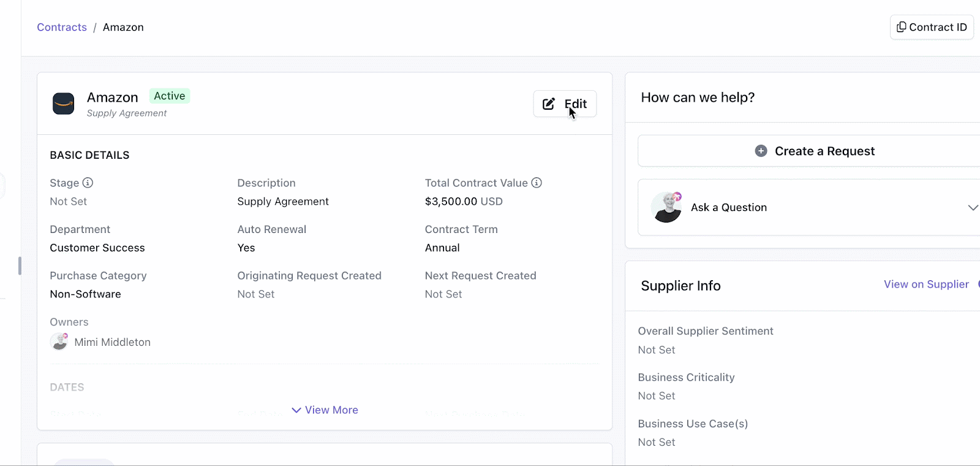The height and width of the screenshot is (466, 980).
Task: Click the Customer Success department value
Action: [97, 248]
